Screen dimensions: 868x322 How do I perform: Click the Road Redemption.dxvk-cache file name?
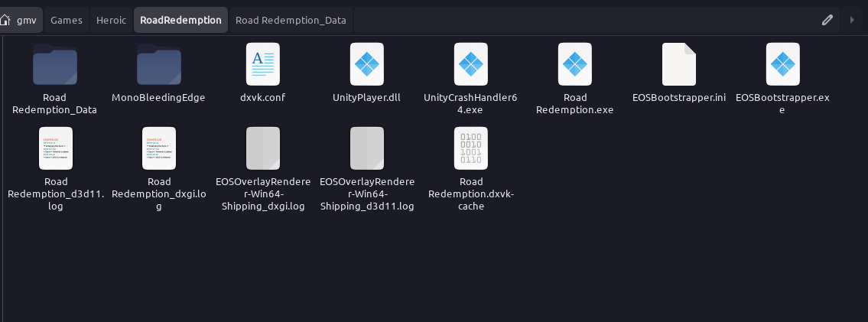[x=471, y=194]
